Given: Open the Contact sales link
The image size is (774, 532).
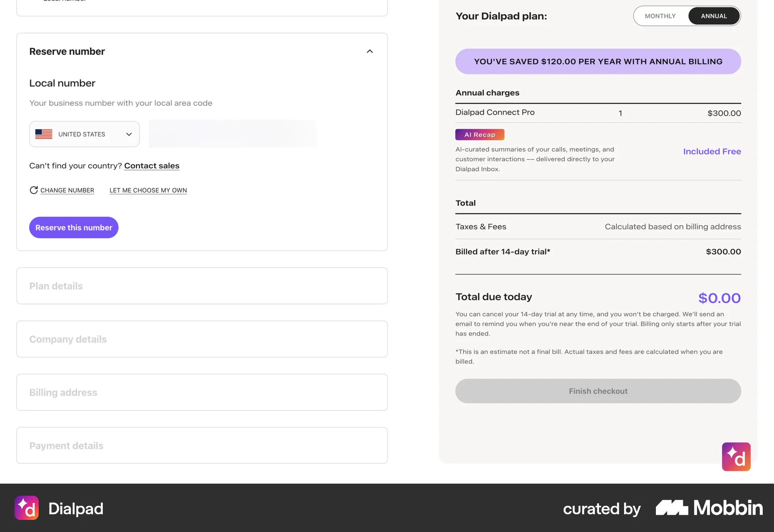Looking at the screenshot, I should tap(152, 165).
